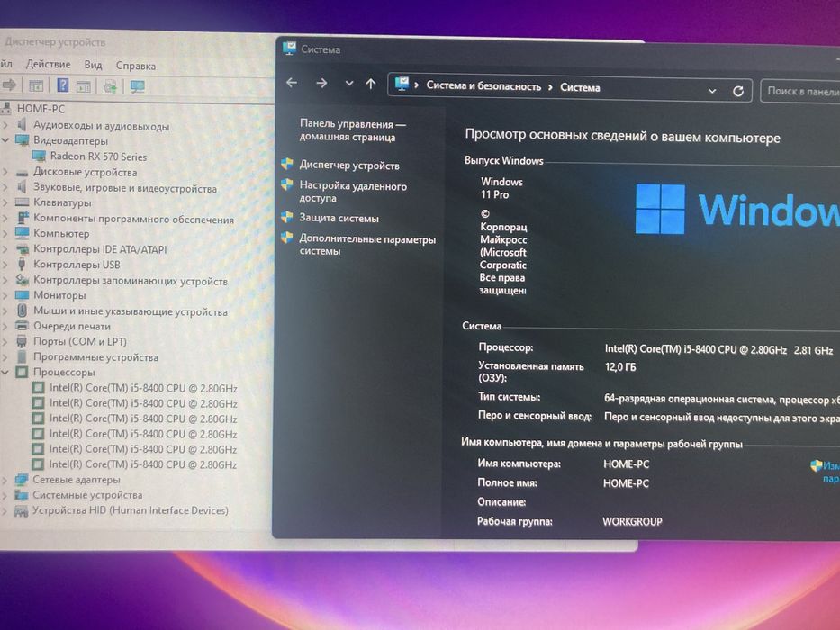This screenshot has height=630, width=840.
Task: Select the last Intel Core i5-8400 processor entry
Action: click(143, 464)
